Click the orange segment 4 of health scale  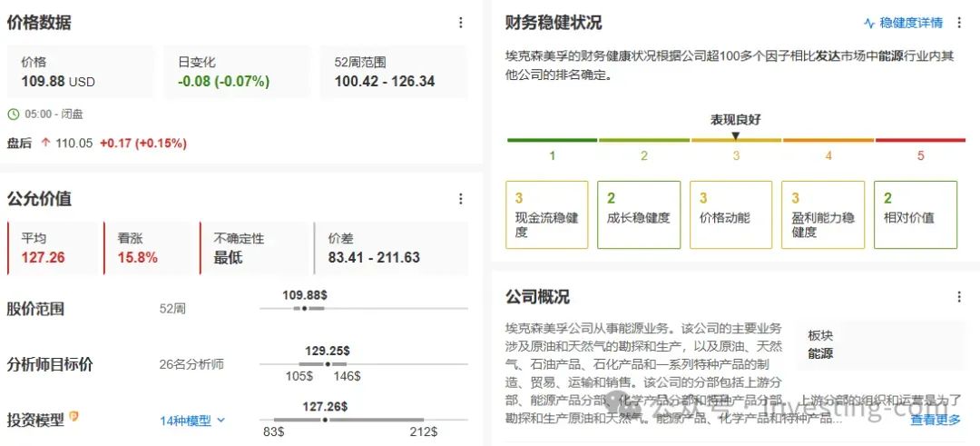click(828, 140)
